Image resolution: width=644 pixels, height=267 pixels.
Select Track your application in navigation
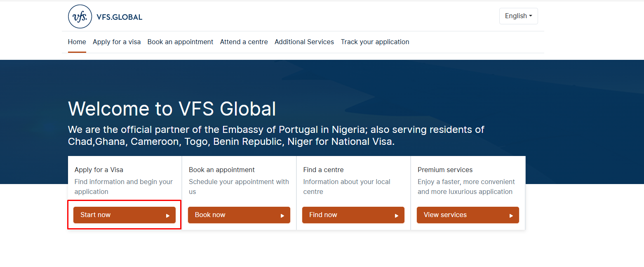click(x=375, y=42)
